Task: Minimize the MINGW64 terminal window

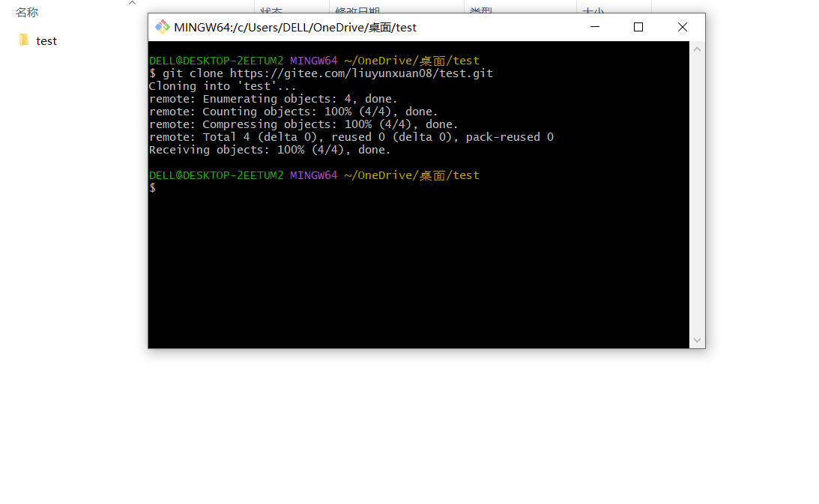Action: coord(595,27)
